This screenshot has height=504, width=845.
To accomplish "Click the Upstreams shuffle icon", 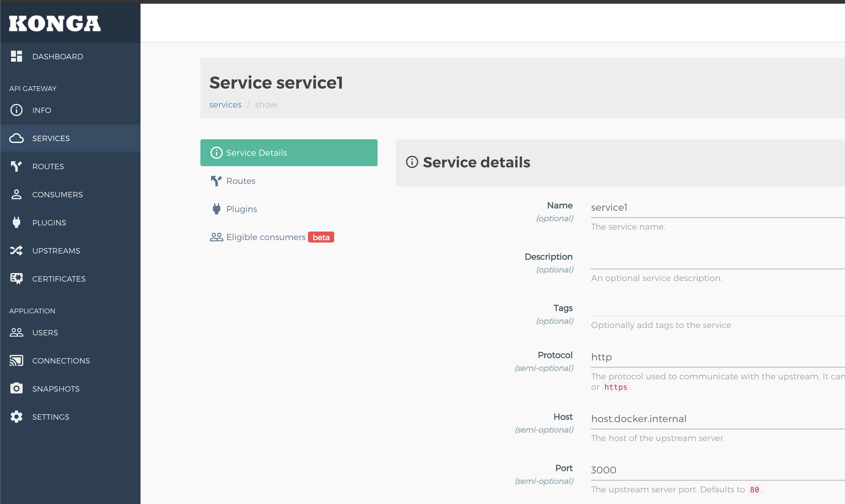I will (16, 251).
